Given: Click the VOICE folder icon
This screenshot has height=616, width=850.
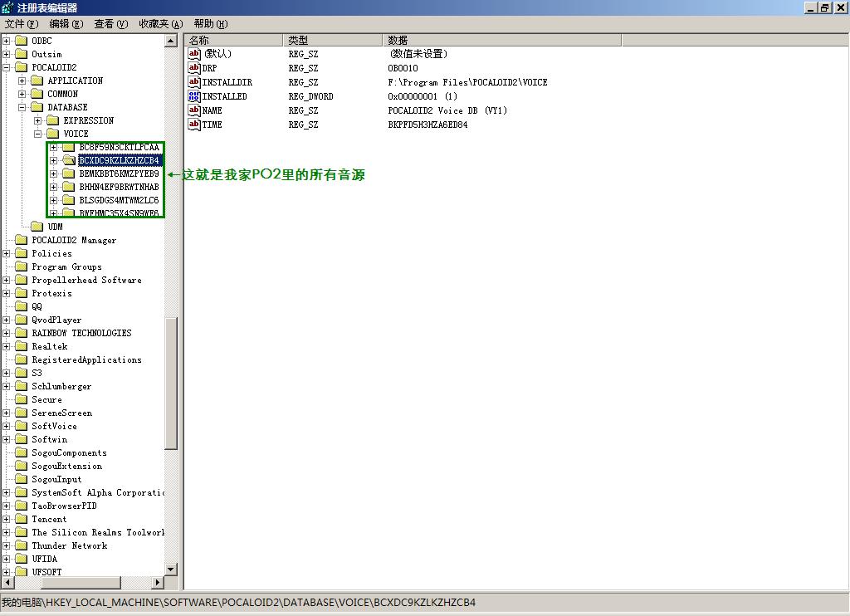Looking at the screenshot, I should coord(52,134).
